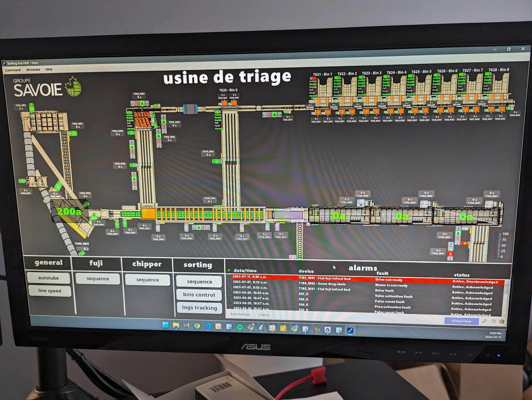Image resolution: width=532 pixels, height=400 pixels.
Task: Open the Spotify icon in the taskbar
Action: 240,327
